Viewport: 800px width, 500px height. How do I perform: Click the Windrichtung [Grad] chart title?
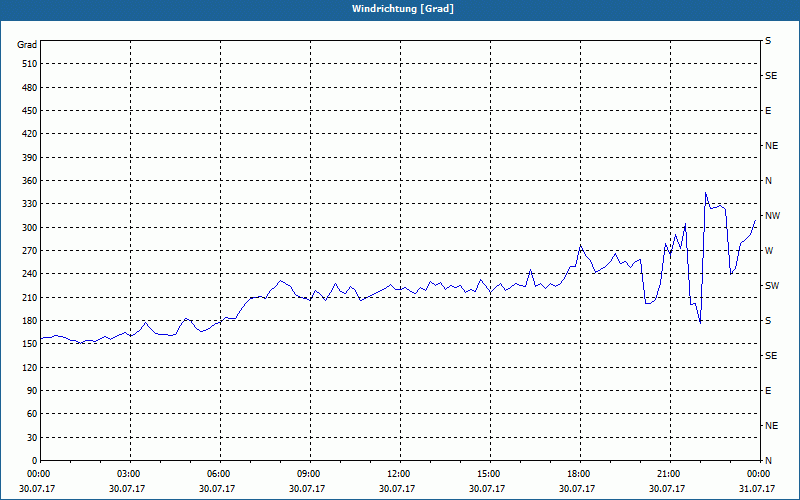403,9
